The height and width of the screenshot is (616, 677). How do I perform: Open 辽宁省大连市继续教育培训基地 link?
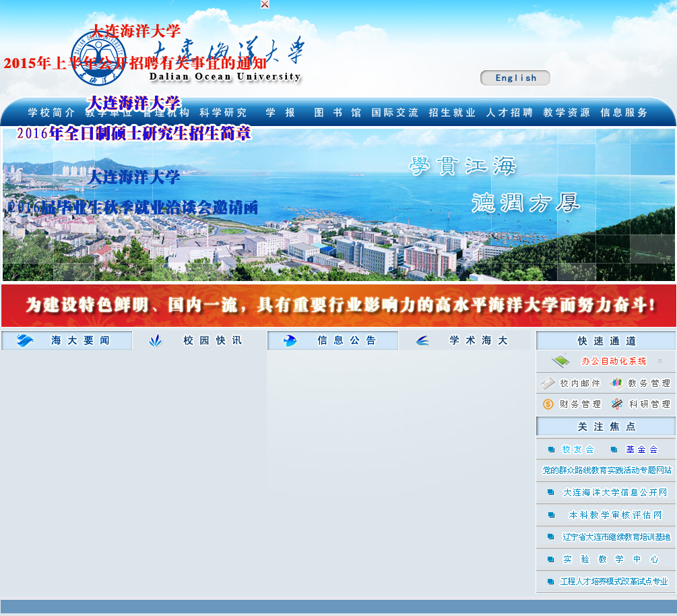[x=616, y=537]
